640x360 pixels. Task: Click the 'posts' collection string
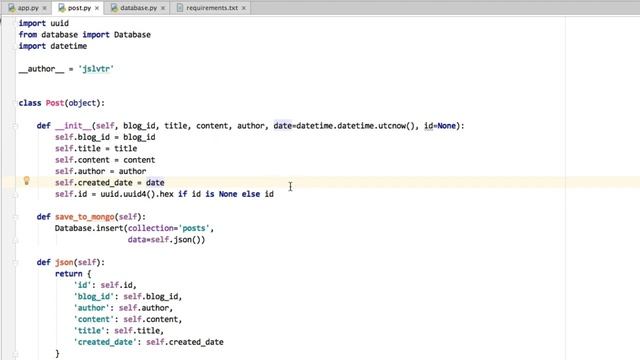[194, 228]
